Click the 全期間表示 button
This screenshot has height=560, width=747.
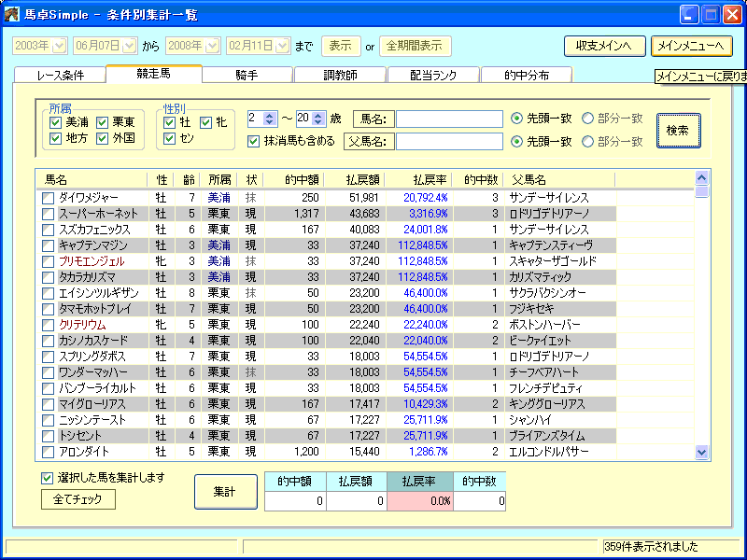[415, 46]
